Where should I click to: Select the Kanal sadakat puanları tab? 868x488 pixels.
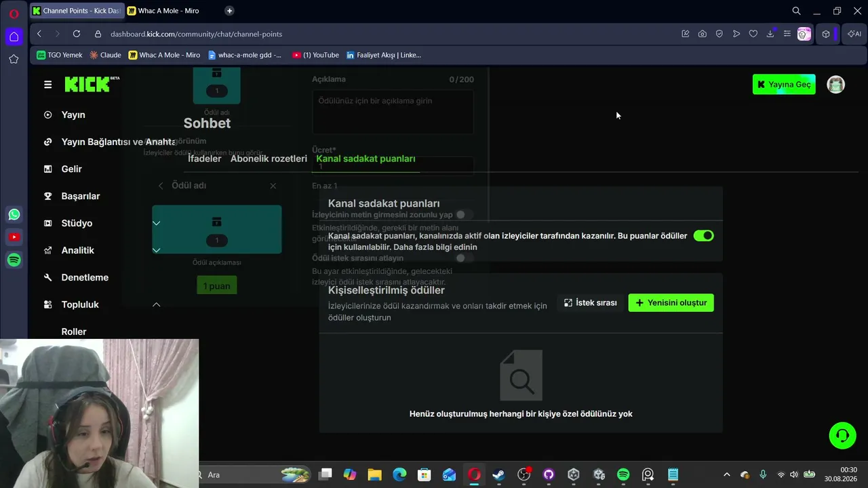(x=366, y=159)
